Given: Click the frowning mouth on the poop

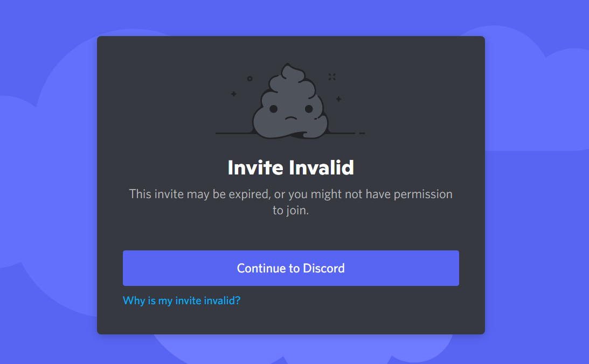Looking at the screenshot, I should click(x=291, y=118).
